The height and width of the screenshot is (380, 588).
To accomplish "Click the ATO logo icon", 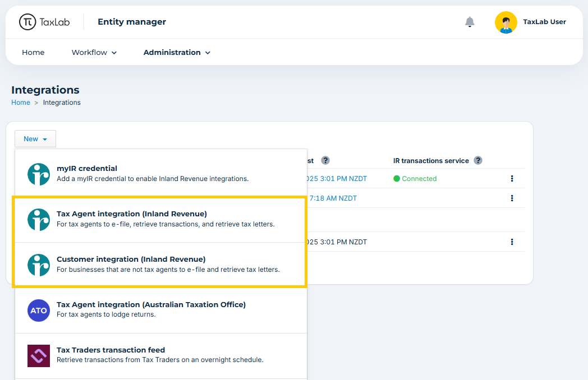I will pyautogui.click(x=39, y=311).
